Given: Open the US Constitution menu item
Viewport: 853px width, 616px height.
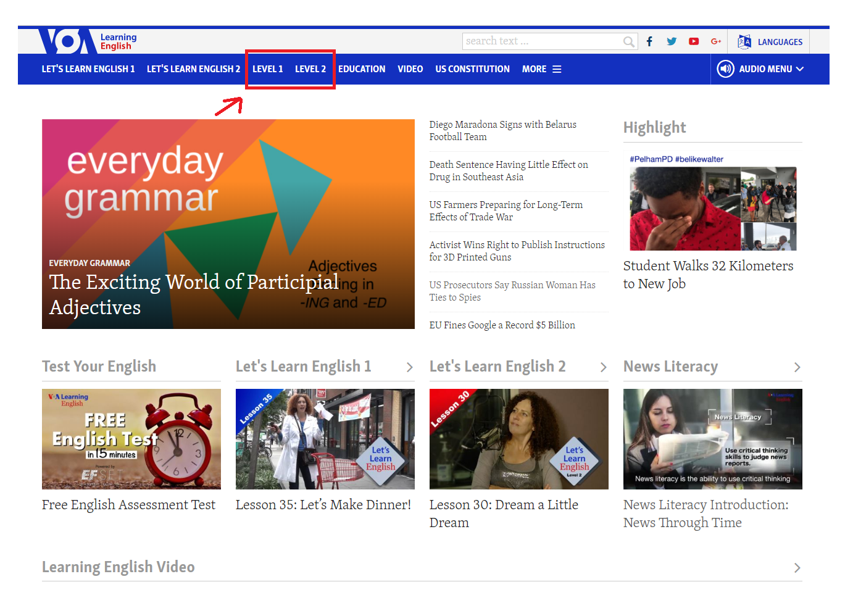Looking at the screenshot, I should [473, 69].
